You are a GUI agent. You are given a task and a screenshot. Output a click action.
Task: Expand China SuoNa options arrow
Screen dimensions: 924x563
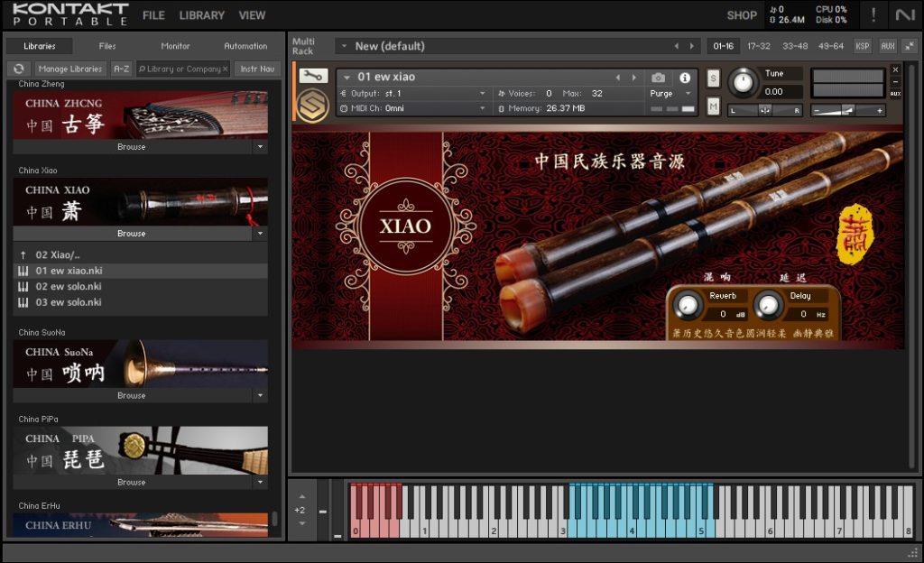(x=260, y=395)
